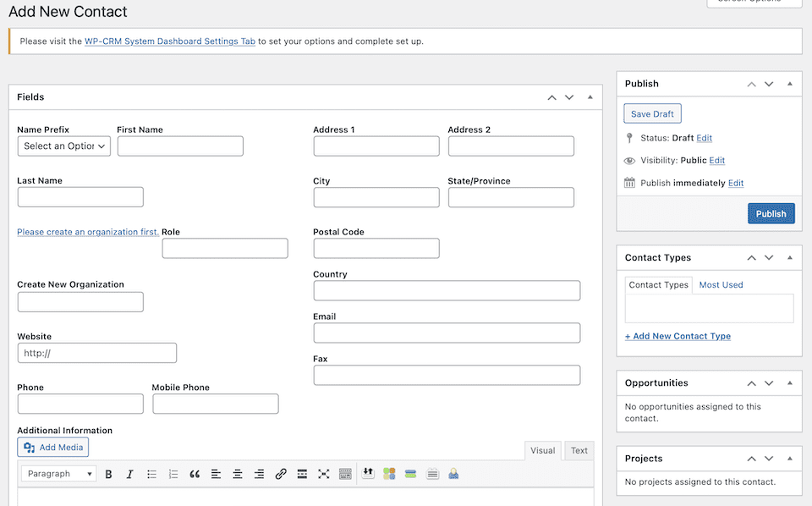The image size is (812, 506).
Task: Collapse the Opportunities panel
Action: 788,382
